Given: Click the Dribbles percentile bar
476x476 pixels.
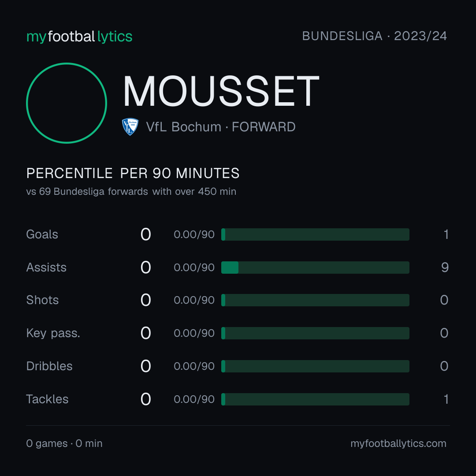Looking at the screenshot, I should click(315, 366).
